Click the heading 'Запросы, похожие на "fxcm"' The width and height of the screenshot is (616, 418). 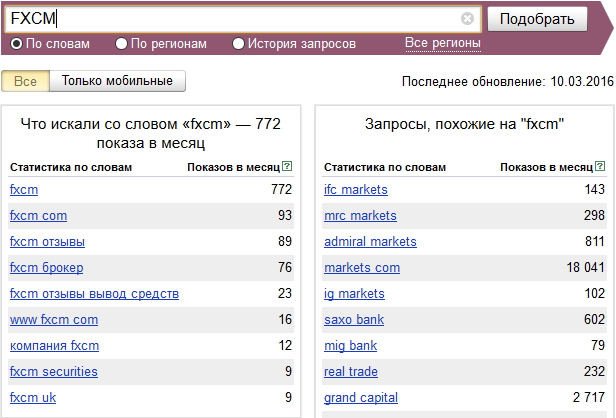pos(464,124)
